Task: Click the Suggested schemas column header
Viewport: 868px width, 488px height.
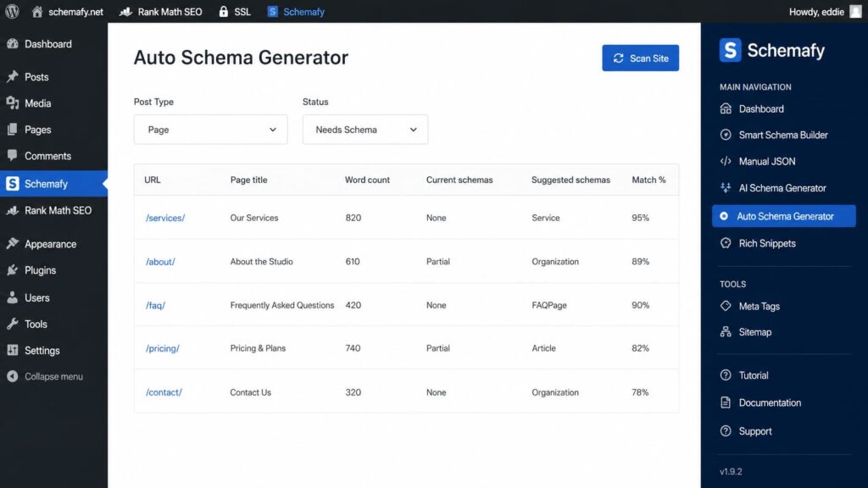Action: 570,180
